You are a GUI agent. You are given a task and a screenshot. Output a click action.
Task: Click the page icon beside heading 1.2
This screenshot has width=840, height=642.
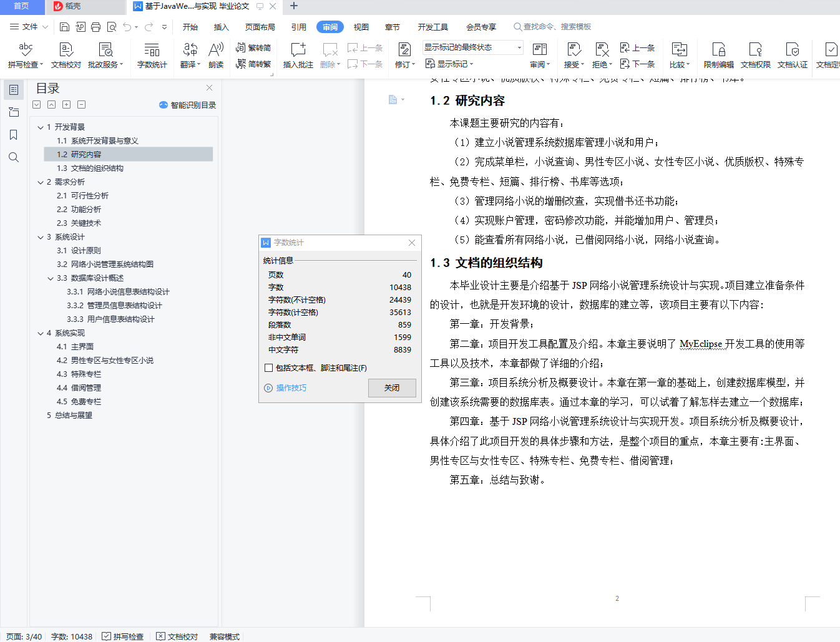coord(393,100)
